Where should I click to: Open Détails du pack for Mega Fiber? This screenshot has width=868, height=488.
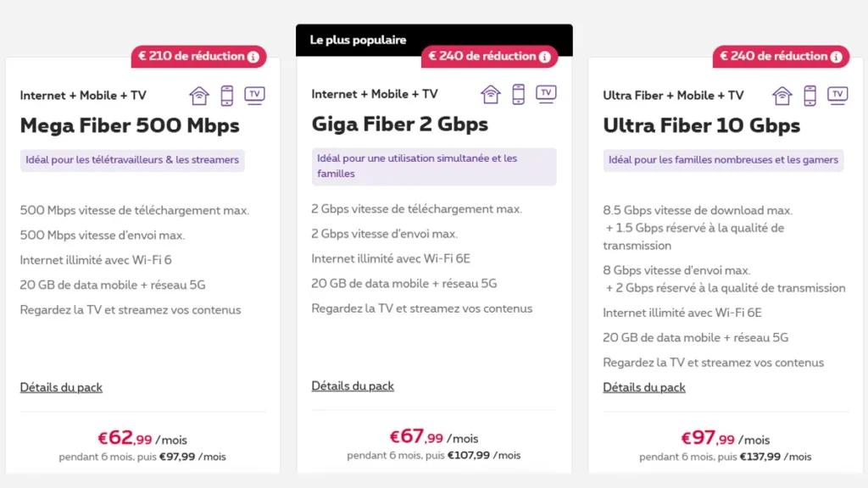click(x=61, y=387)
